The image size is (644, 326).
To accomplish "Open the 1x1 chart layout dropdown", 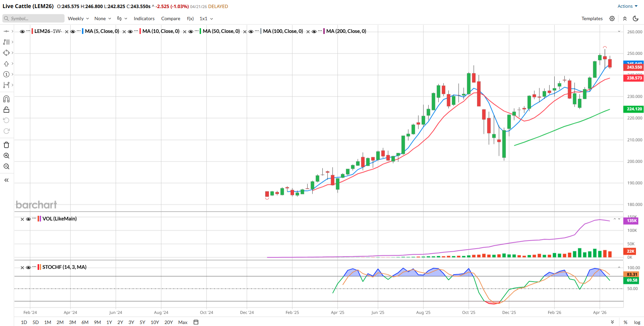I will click(x=206, y=18).
